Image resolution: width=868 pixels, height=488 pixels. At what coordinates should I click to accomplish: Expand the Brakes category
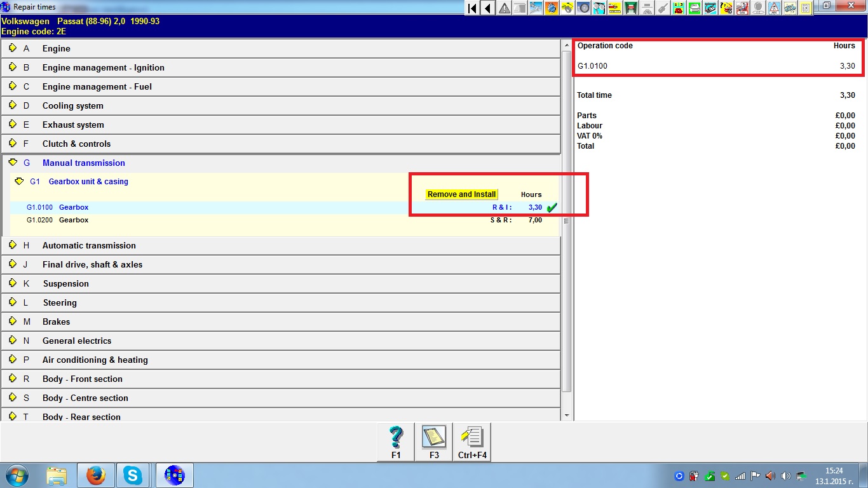[x=13, y=322]
